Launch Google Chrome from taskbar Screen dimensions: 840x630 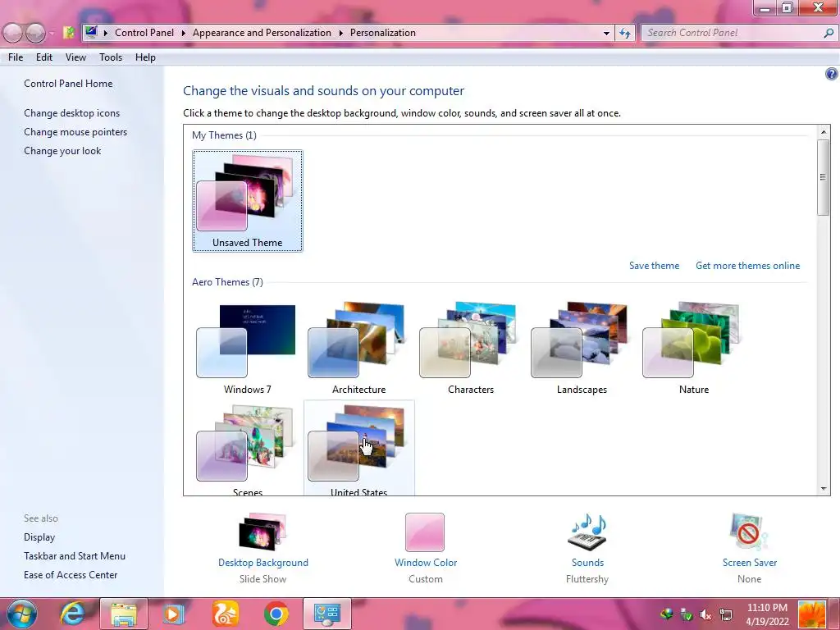tap(276, 614)
